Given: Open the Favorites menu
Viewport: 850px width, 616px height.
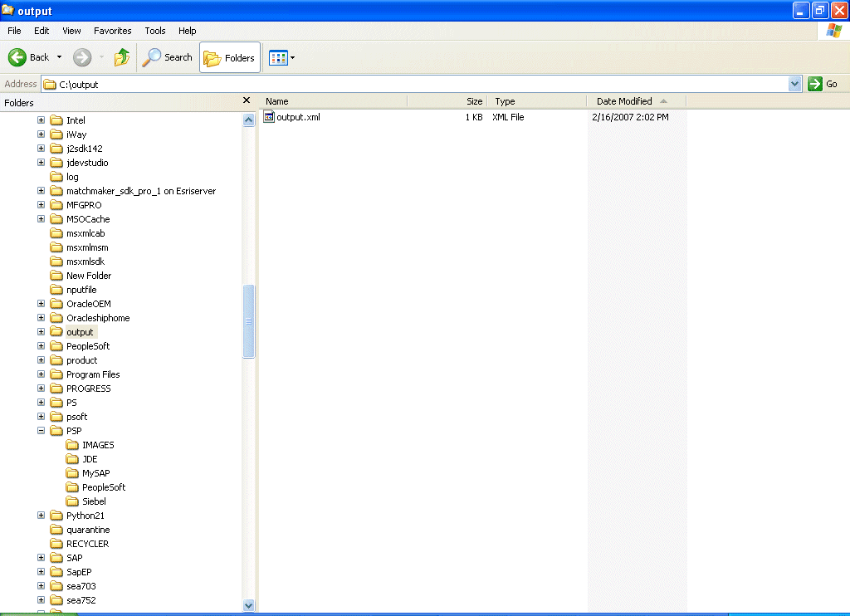Looking at the screenshot, I should (x=112, y=31).
